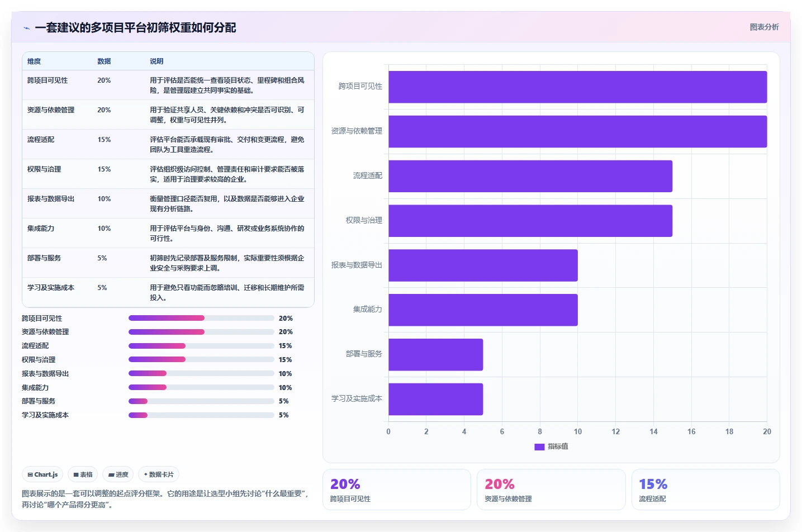
Task: Click the 报表与数据导出 chart axis label
Action: [357, 265]
